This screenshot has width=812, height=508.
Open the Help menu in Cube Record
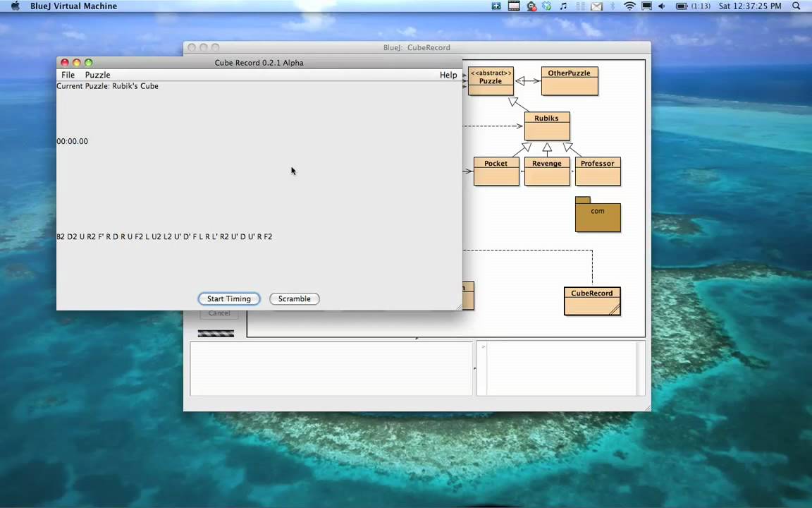pyautogui.click(x=448, y=75)
